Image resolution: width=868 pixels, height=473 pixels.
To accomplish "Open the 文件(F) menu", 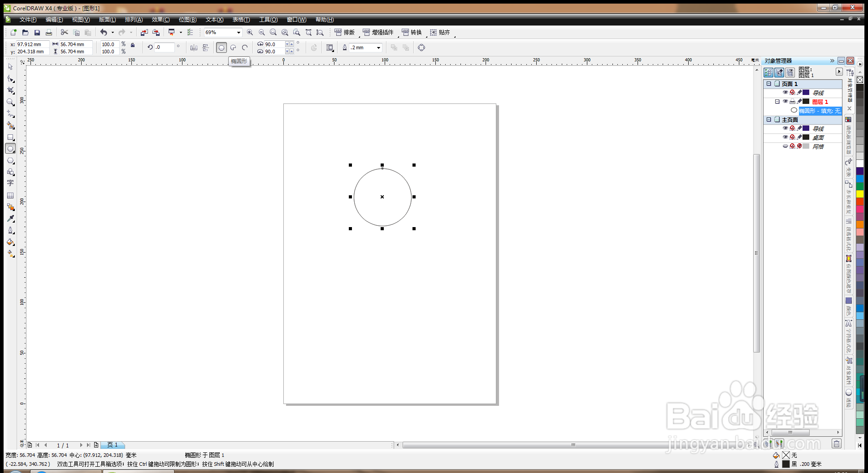I will point(28,20).
